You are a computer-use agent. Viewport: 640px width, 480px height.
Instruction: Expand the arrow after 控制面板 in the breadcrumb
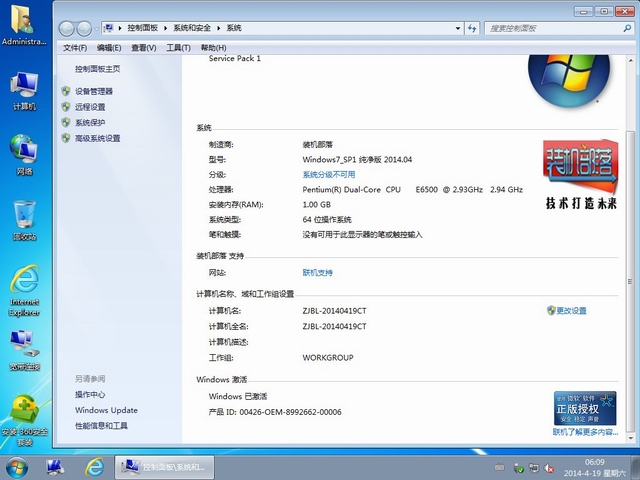click(x=165, y=28)
